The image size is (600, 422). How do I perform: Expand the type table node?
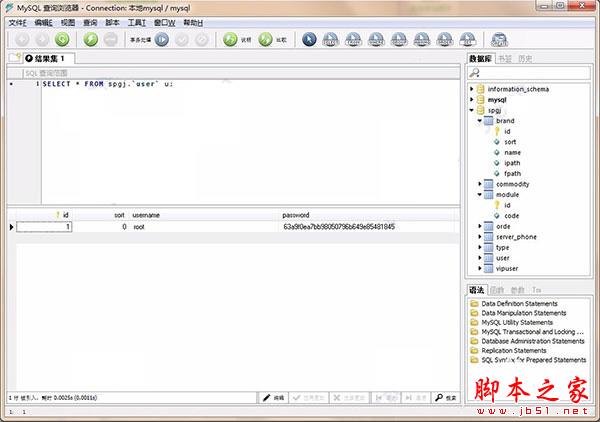480,248
